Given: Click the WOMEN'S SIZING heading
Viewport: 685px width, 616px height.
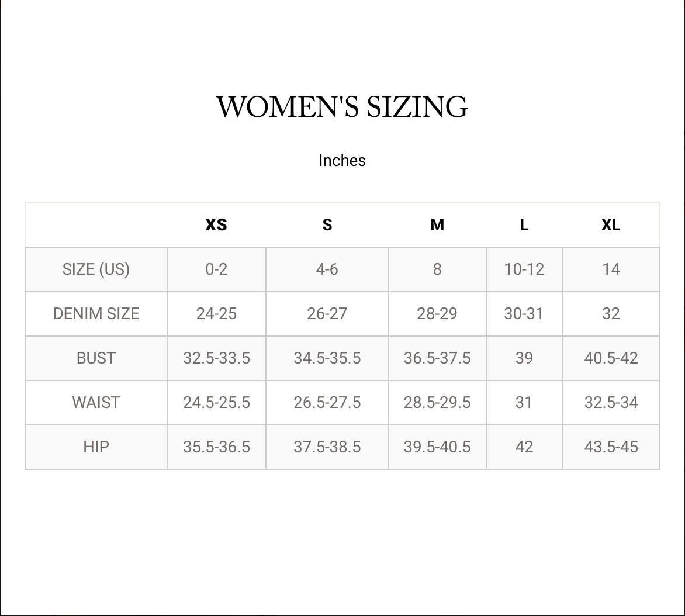Looking at the screenshot, I should (x=342, y=108).
